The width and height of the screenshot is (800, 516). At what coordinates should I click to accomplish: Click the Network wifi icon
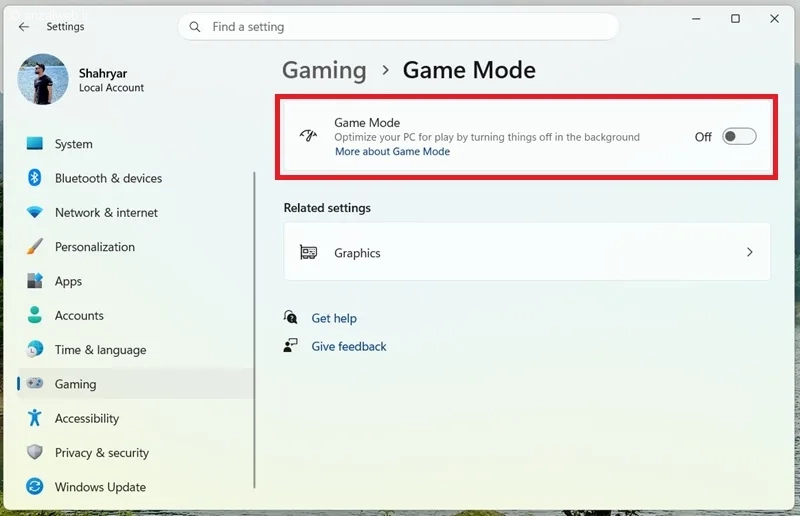(35, 212)
